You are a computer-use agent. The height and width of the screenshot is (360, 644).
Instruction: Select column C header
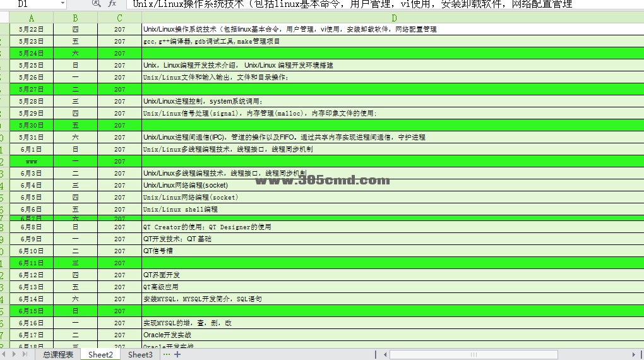click(x=119, y=18)
